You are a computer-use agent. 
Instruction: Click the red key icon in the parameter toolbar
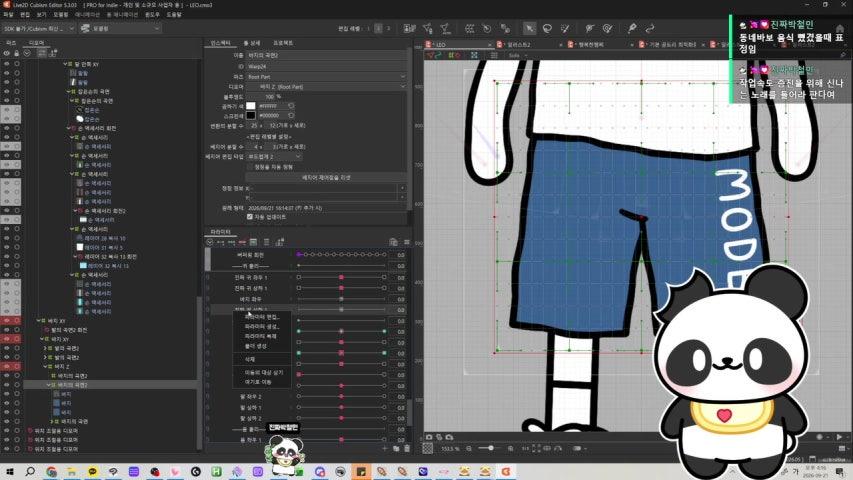pyautogui.click(x=242, y=242)
